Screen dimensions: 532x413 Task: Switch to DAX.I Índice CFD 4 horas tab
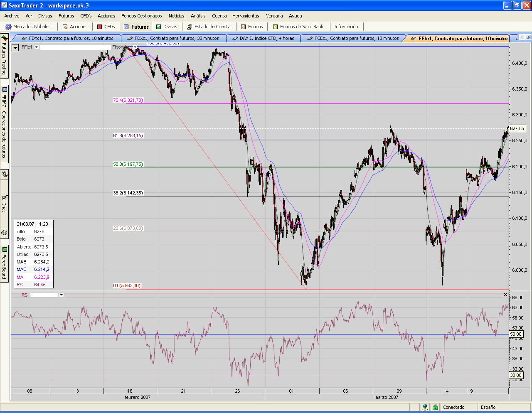click(x=266, y=38)
